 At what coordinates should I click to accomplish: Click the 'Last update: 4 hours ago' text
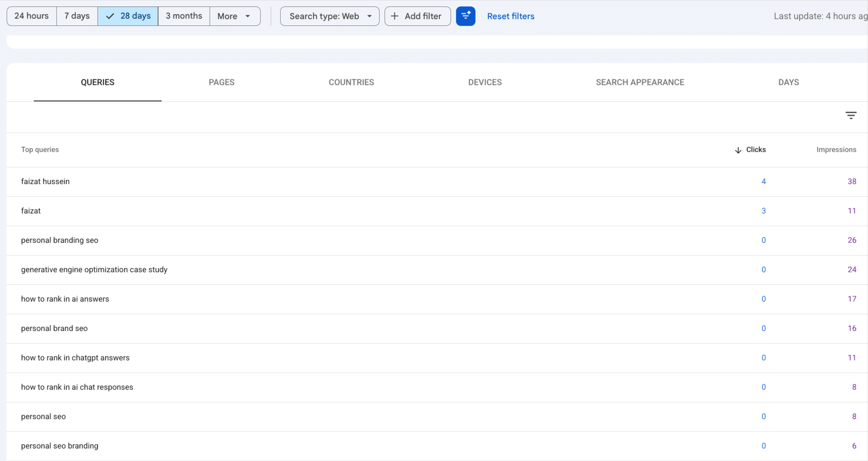[821, 16]
